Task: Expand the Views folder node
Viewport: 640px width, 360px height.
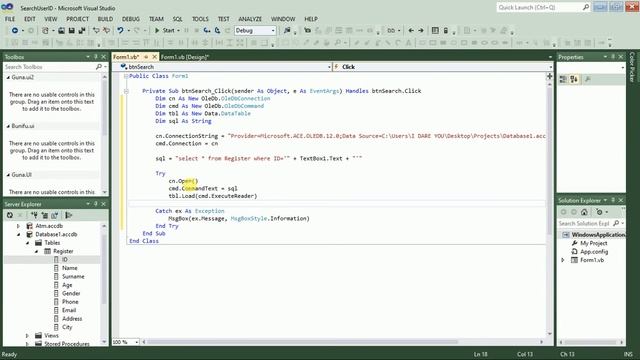Action: (x=27, y=336)
